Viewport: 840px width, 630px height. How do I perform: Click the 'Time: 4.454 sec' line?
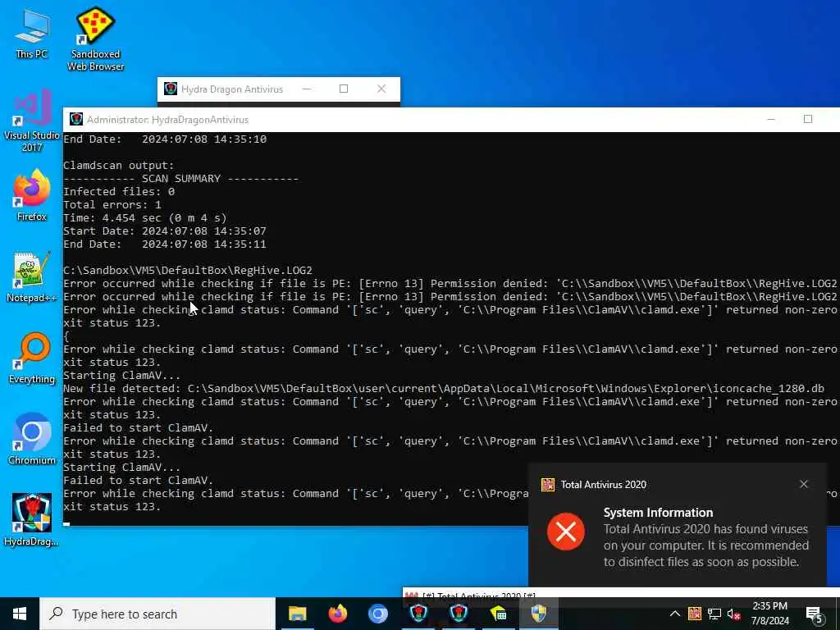(144, 217)
